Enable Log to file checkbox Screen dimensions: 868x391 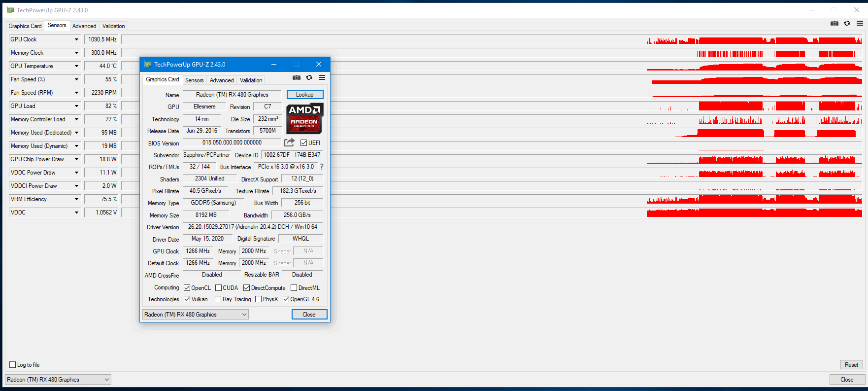(x=13, y=365)
